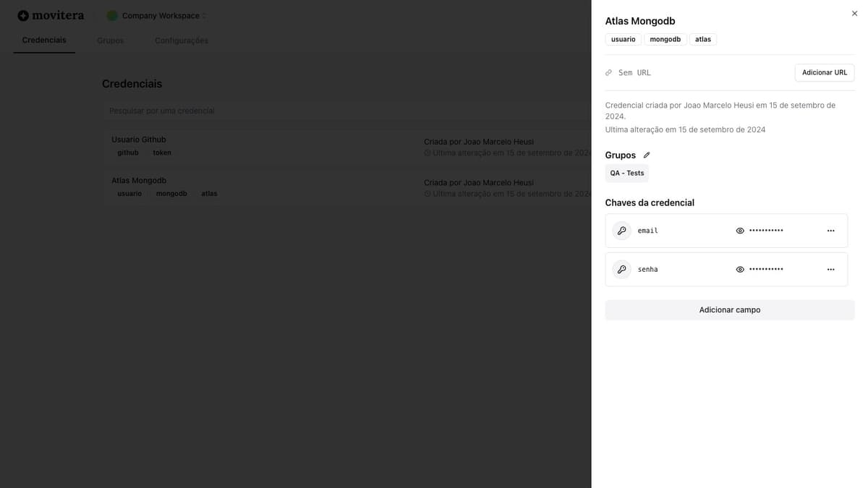Click the token tag under Usuario Github
Image resolution: width=868 pixels, height=488 pixels.
click(x=162, y=153)
